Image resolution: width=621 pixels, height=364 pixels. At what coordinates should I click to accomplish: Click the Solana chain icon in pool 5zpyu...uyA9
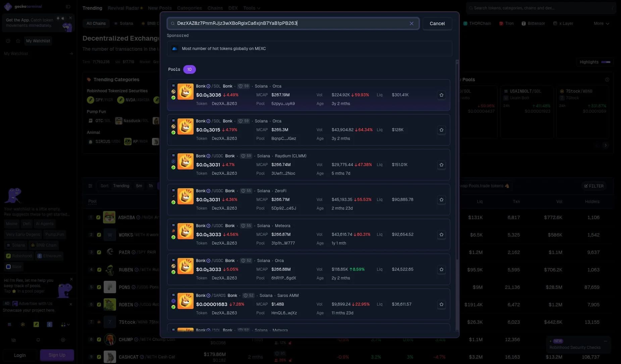click(173, 86)
